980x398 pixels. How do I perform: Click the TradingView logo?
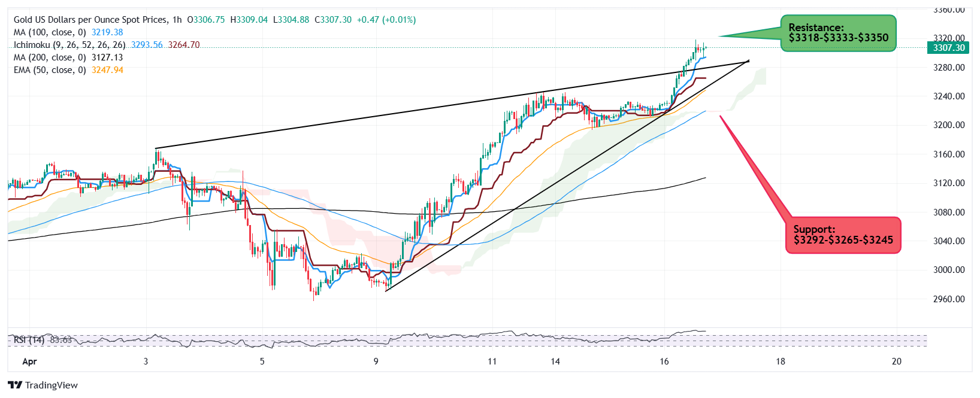pos(43,385)
